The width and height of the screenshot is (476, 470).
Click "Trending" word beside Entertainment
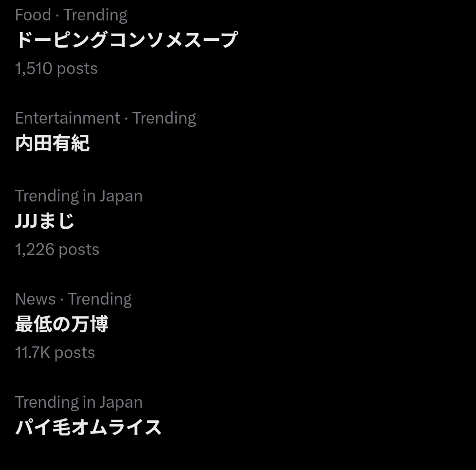(x=164, y=119)
